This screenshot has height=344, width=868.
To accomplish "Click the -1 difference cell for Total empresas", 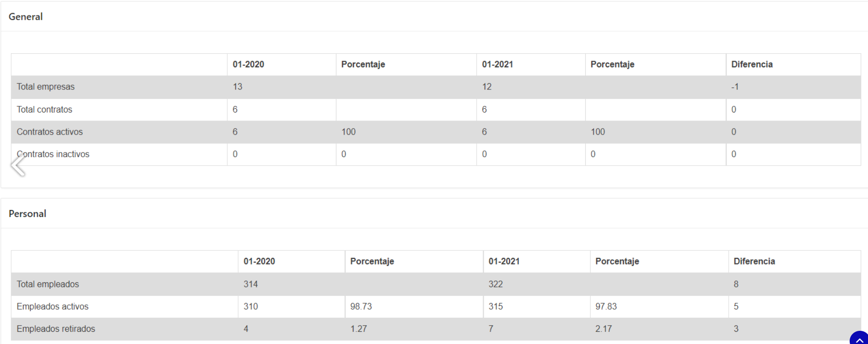I will 735,87.
